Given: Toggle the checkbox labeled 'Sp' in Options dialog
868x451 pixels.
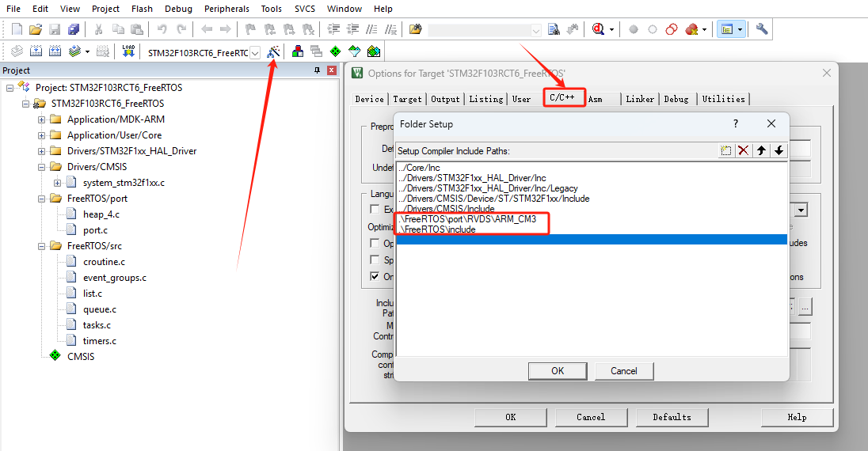Looking at the screenshot, I should coord(375,260).
